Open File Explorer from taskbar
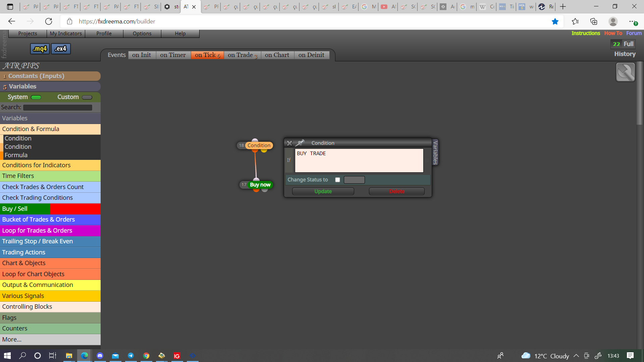This screenshot has height=362, width=644. pos(69,356)
